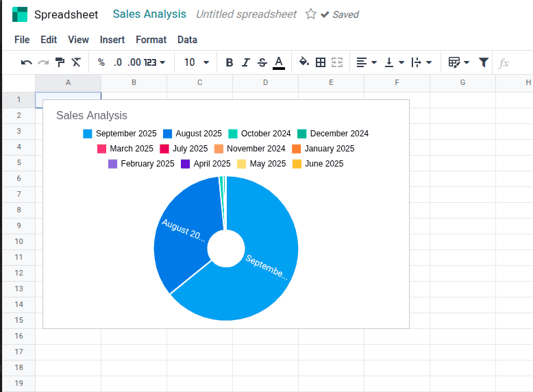Open the View menu
This screenshot has width=533, height=392.
(78, 40)
